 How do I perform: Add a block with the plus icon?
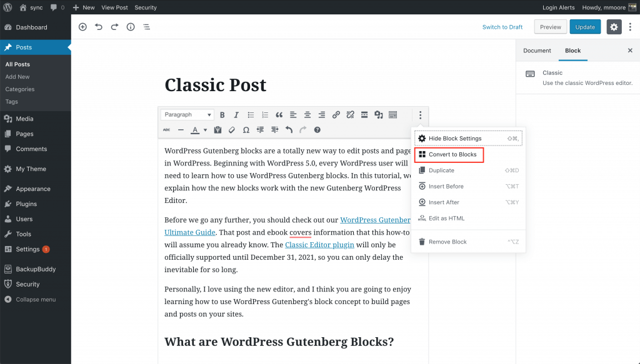click(82, 27)
